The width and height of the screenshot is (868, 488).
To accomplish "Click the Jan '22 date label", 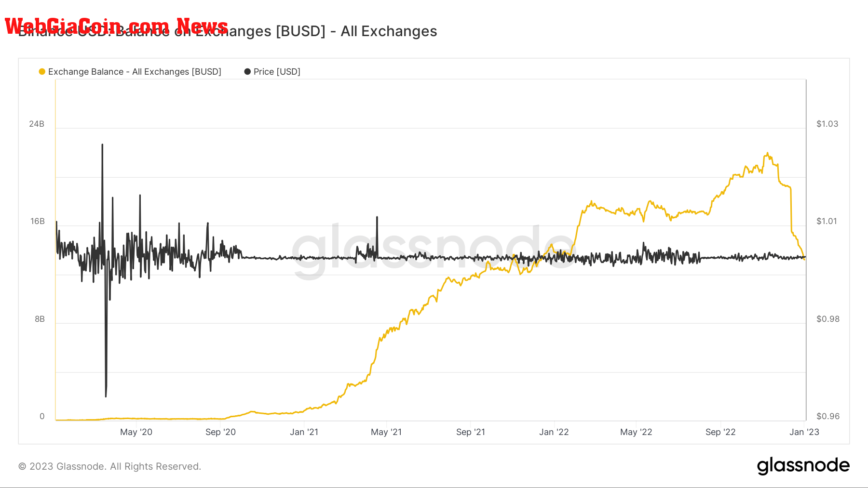I will [x=554, y=432].
